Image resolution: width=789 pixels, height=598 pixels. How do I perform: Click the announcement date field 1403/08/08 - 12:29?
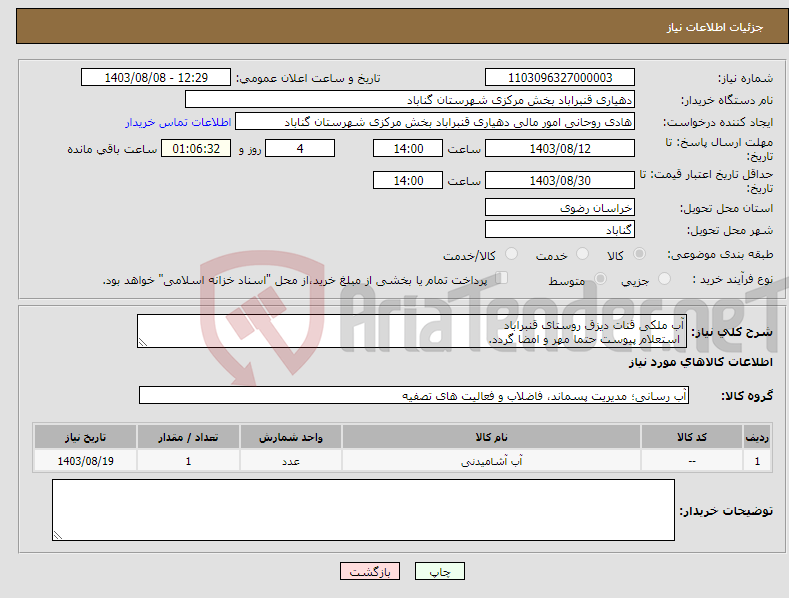(x=156, y=78)
